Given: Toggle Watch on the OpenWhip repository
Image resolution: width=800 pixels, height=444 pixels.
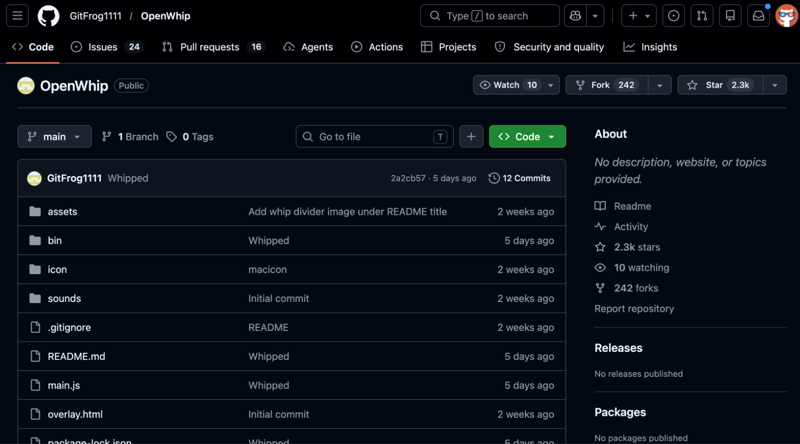Looking at the screenshot, I should 508,85.
